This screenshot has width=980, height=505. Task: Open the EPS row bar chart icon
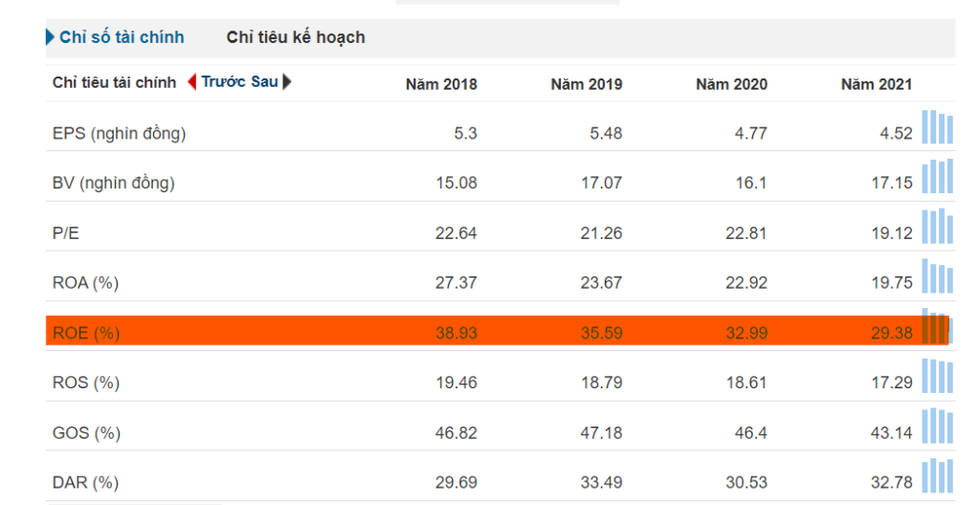(x=938, y=127)
